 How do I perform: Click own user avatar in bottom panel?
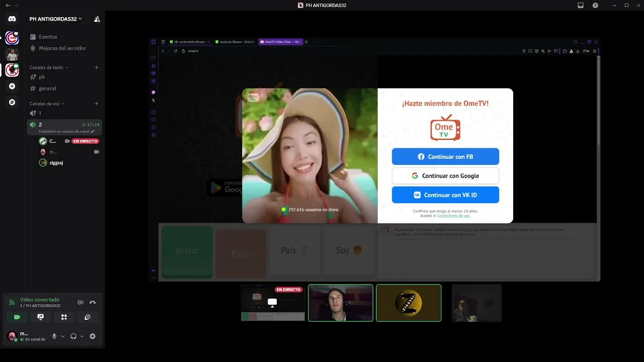coord(12,336)
